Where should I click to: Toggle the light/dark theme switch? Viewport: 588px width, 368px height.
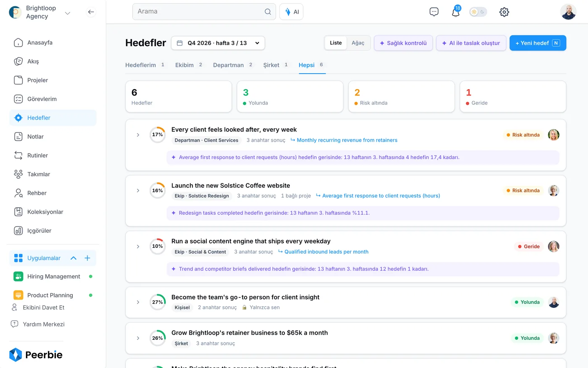click(478, 12)
